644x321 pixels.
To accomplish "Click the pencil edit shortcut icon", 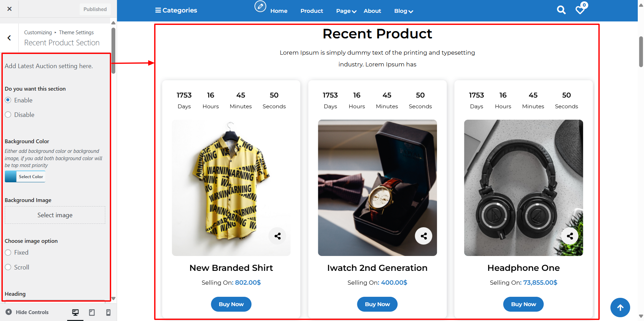I will pos(260,6).
